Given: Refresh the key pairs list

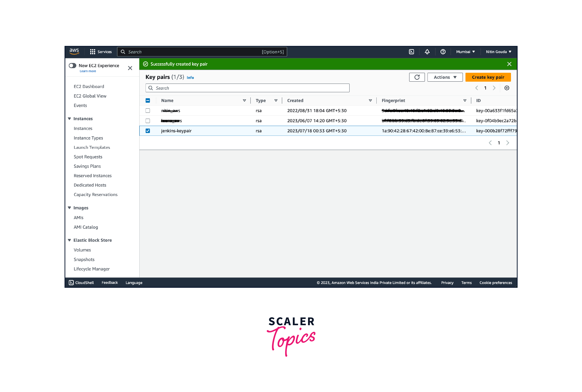Looking at the screenshot, I should (x=417, y=77).
